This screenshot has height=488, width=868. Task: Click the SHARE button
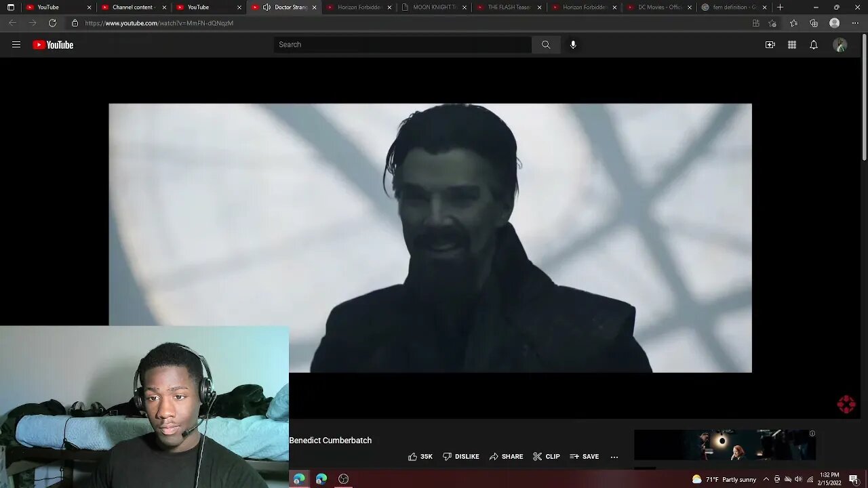tap(507, 457)
